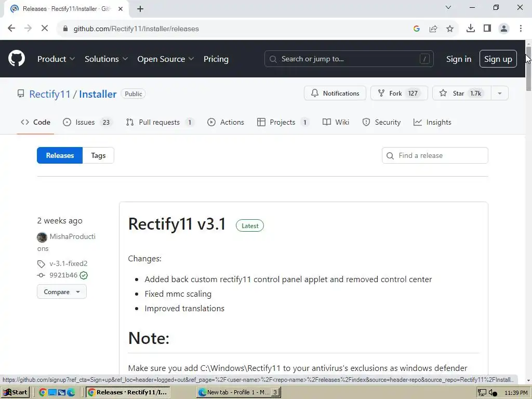Image resolution: width=532 pixels, height=399 pixels.
Task: Switch to New tab Edge taskbar button
Action: (239, 392)
